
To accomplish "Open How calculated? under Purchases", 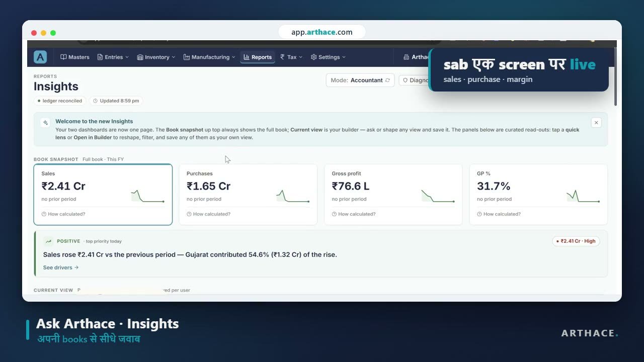I will click(208, 214).
